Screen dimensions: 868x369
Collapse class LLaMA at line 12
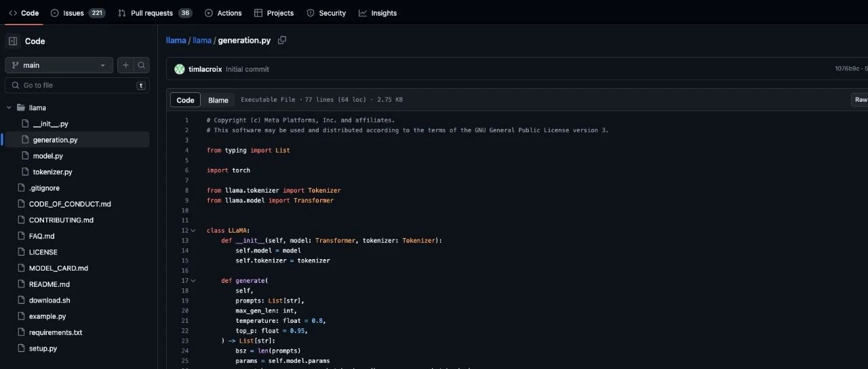coord(193,231)
